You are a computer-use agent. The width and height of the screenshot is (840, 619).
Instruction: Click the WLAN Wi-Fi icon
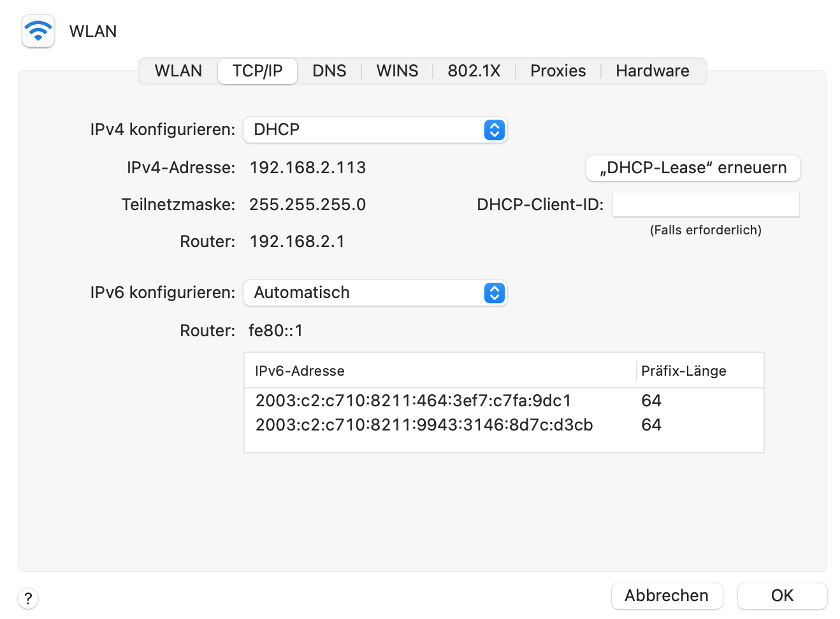38,31
